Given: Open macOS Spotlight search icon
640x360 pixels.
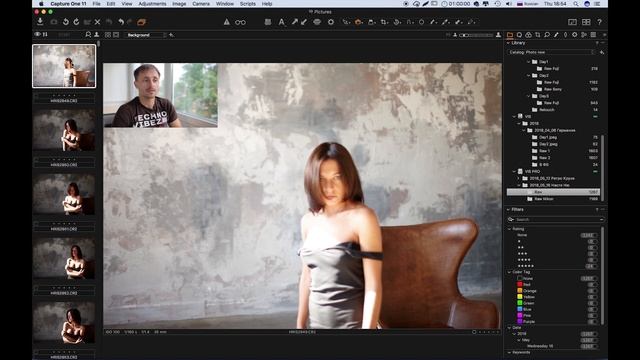Looking at the screenshot, I should point(576,4).
